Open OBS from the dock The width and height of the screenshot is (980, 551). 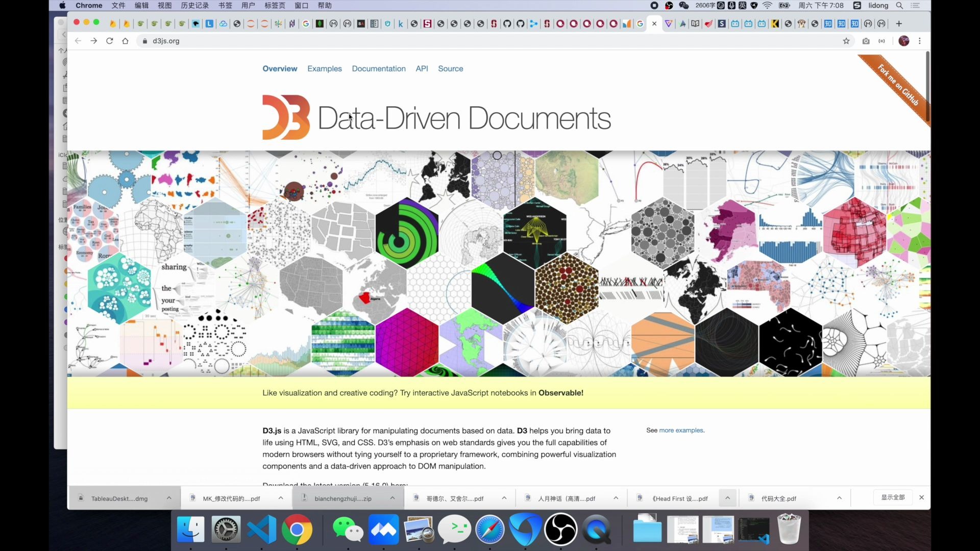(x=560, y=530)
